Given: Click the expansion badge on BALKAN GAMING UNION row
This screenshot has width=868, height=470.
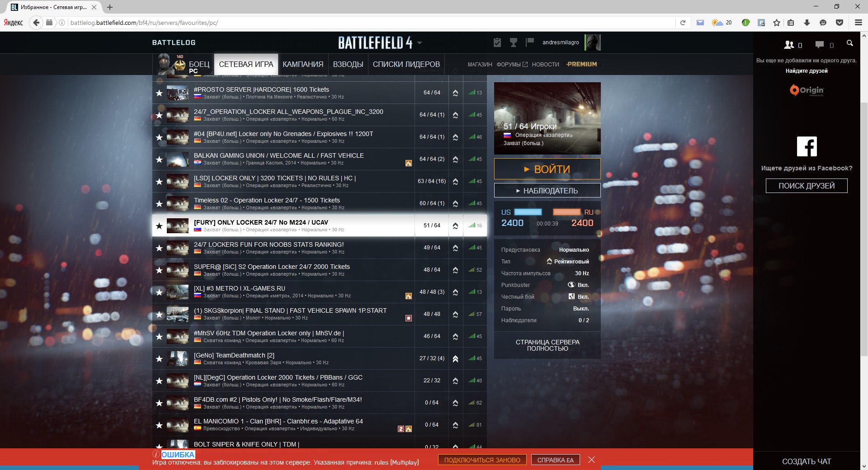Looking at the screenshot, I should click(409, 163).
